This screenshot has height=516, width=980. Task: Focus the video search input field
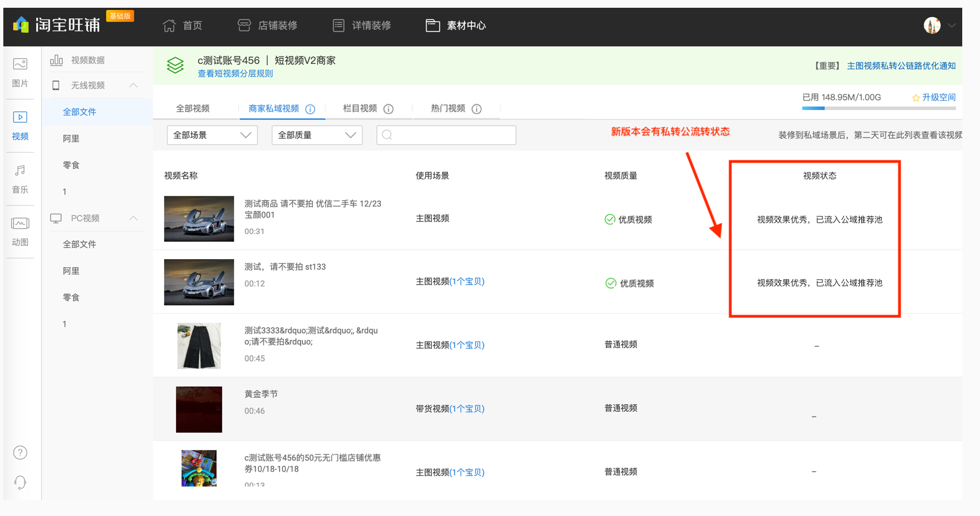(x=446, y=135)
